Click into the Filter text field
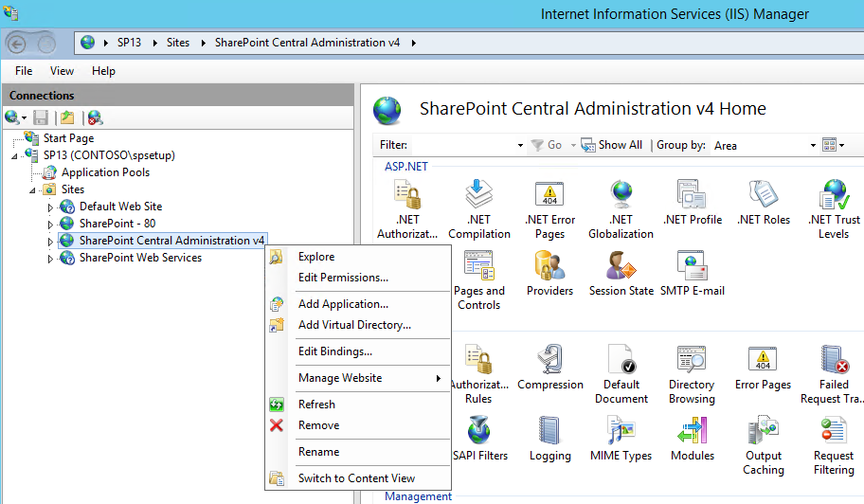Viewport: 864px width, 504px height. [463, 145]
